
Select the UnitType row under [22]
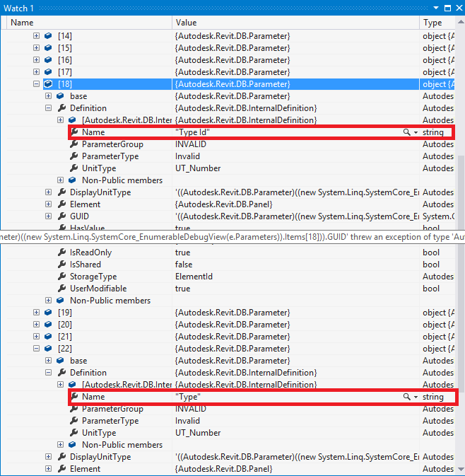(231, 433)
